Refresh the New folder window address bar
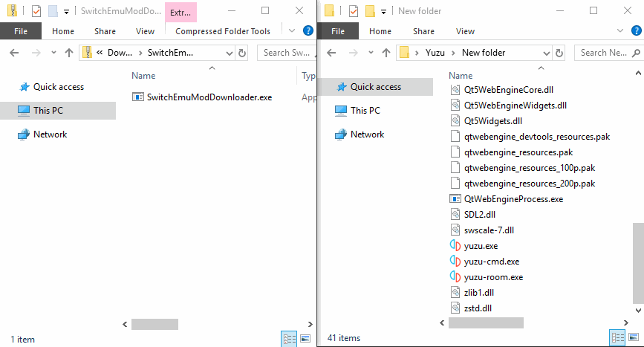Image resolution: width=644 pixels, height=347 pixels. click(559, 53)
